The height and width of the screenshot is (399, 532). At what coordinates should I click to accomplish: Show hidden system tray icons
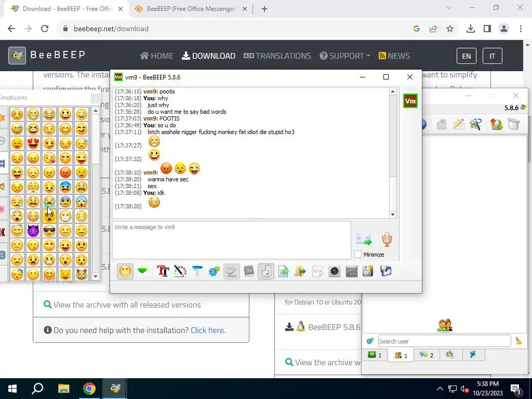point(440,389)
